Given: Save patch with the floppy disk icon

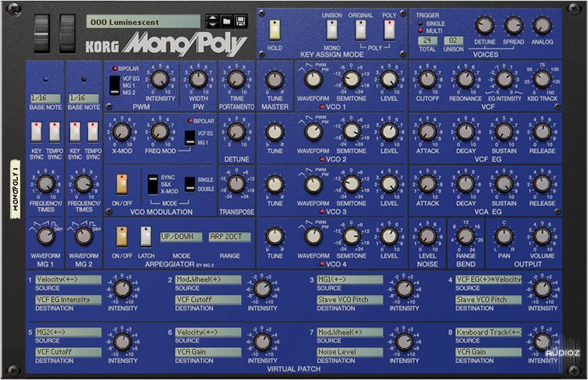Looking at the screenshot, I should click(241, 22).
